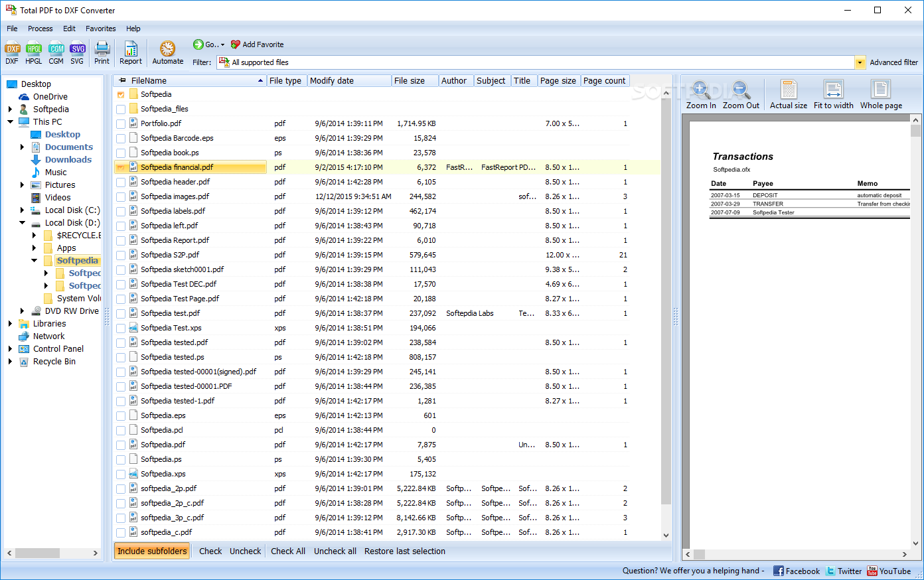Viewport: 924px width, 580px height.
Task: Check the Softpedia.xps file checkbox
Action: click(121, 474)
